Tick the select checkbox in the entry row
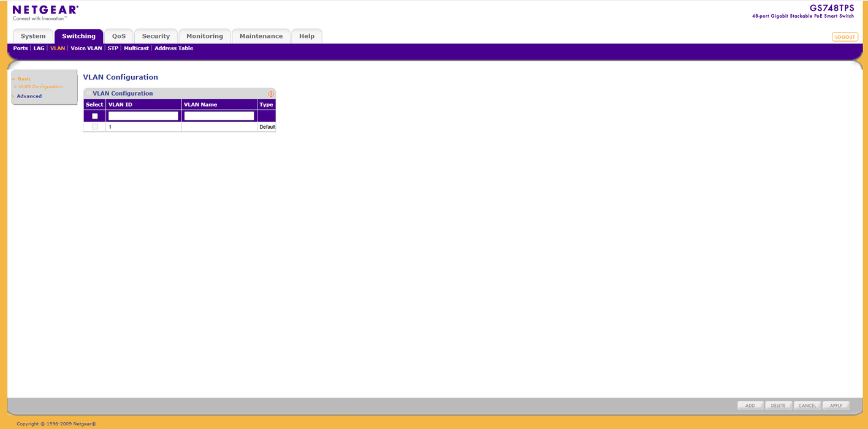The width and height of the screenshot is (868, 429). pyautogui.click(x=94, y=116)
